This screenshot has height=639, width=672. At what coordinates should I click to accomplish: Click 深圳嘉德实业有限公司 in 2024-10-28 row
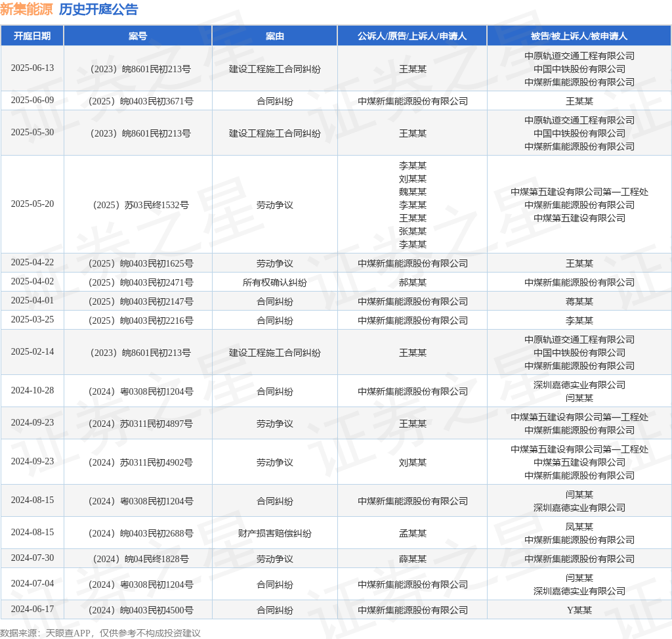point(579,385)
